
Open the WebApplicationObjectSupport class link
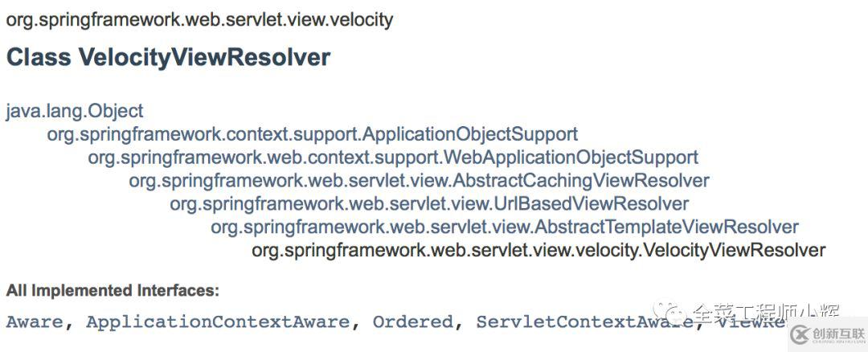click(393, 158)
